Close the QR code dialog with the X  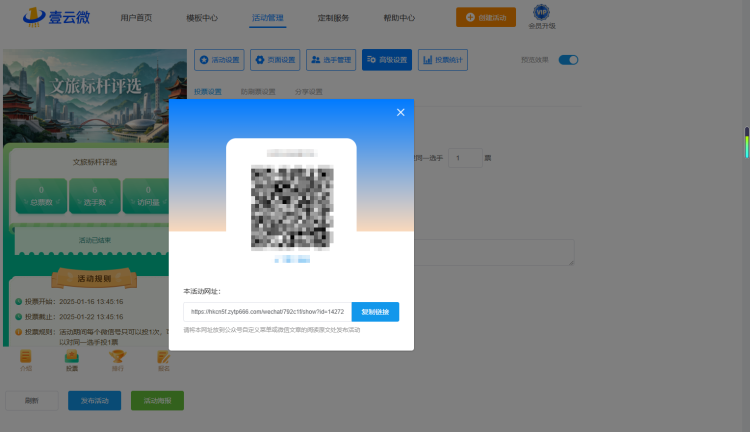(x=400, y=112)
